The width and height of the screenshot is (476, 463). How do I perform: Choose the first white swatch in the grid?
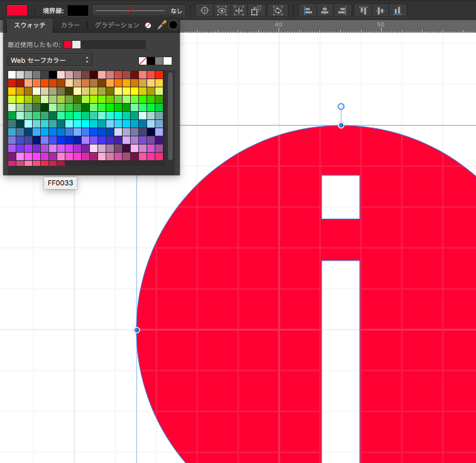click(x=12, y=75)
